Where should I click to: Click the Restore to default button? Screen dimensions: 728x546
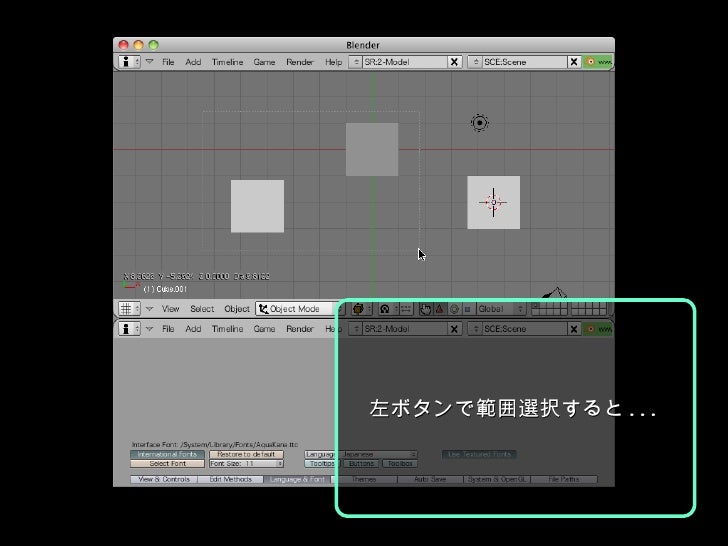(246, 454)
